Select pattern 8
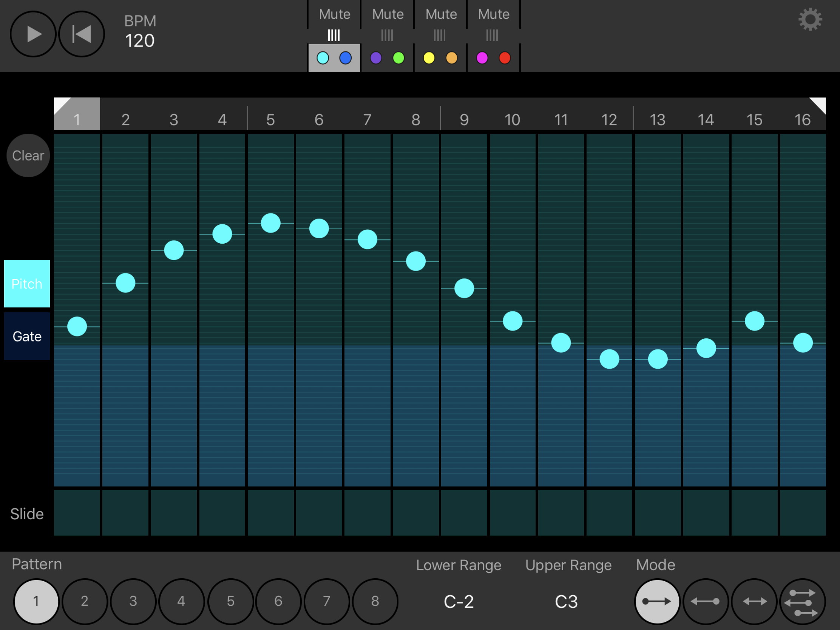This screenshot has width=840, height=630. click(375, 601)
